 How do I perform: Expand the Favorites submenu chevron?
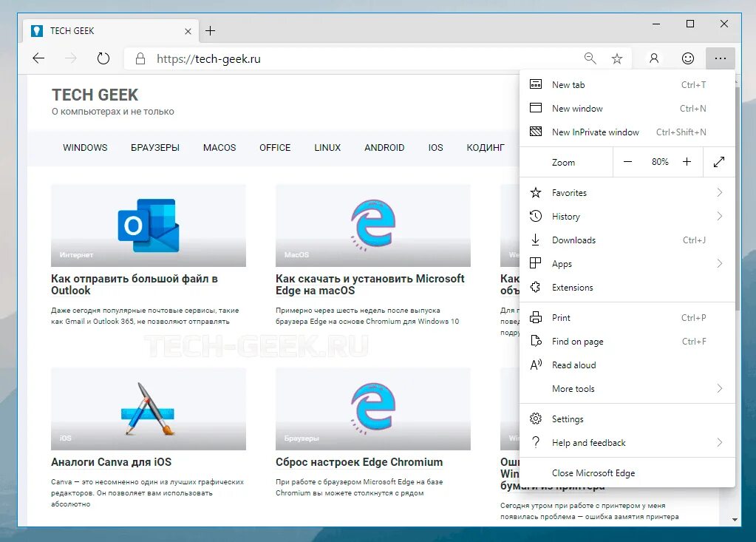(x=719, y=192)
